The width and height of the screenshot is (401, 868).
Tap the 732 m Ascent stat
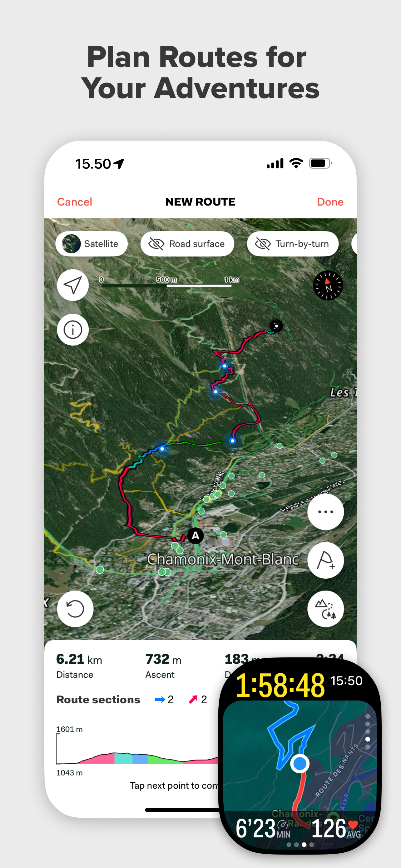pyautogui.click(x=163, y=666)
